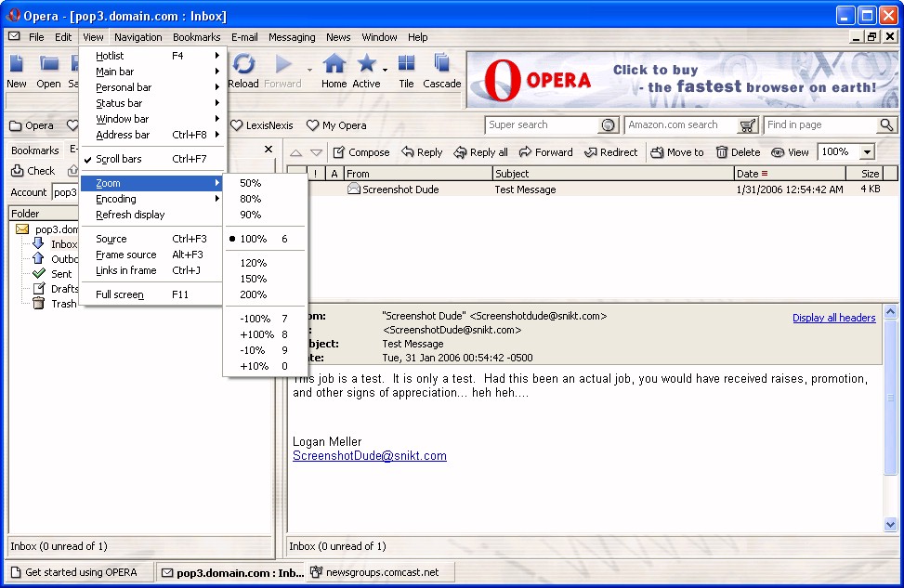Click the Compose message icon
This screenshot has height=588, width=904.
(x=339, y=152)
